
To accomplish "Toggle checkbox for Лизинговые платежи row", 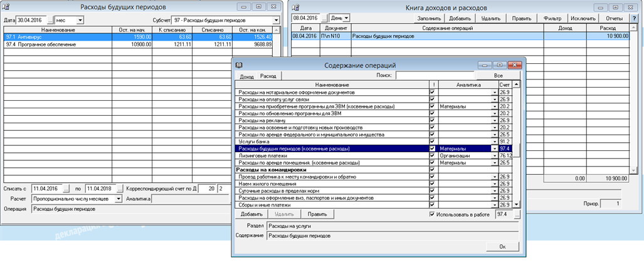I will [431, 156].
